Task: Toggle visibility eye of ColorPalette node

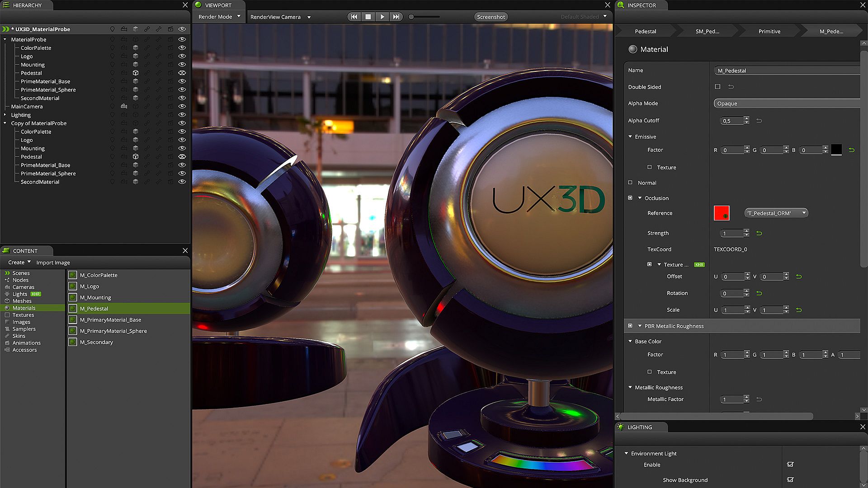Action: (x=182, y=48)
